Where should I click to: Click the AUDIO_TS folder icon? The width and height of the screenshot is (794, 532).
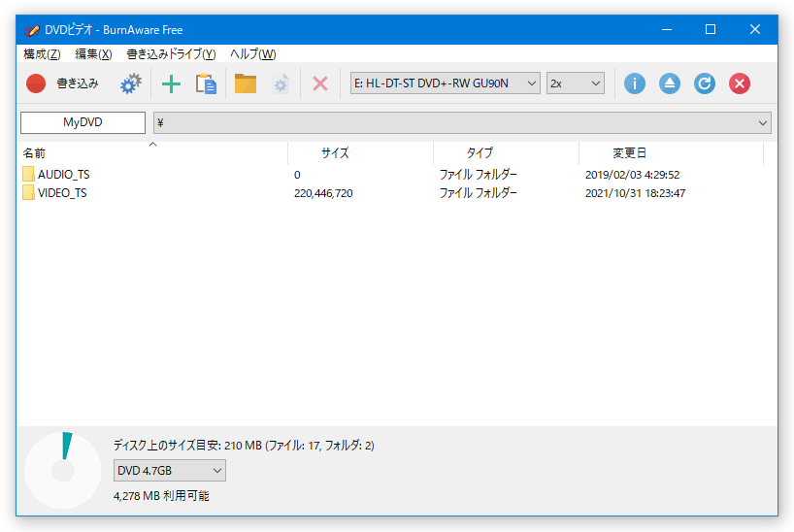pos(28,175)
